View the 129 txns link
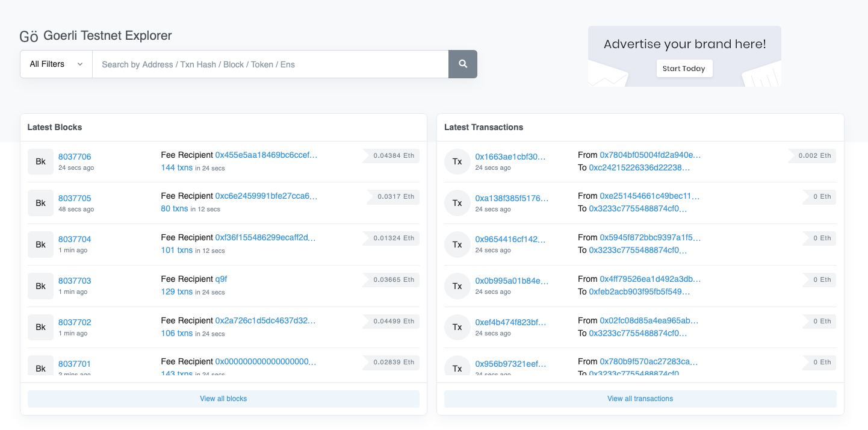Image resolution: width=868 pixels, height=430 pixels. (177, 291)
